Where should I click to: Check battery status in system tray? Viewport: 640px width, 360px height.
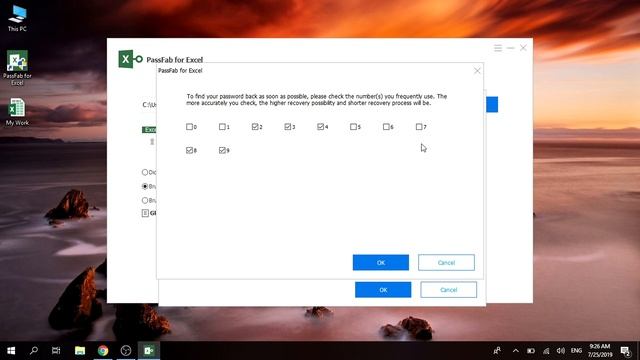coord(531,351)
